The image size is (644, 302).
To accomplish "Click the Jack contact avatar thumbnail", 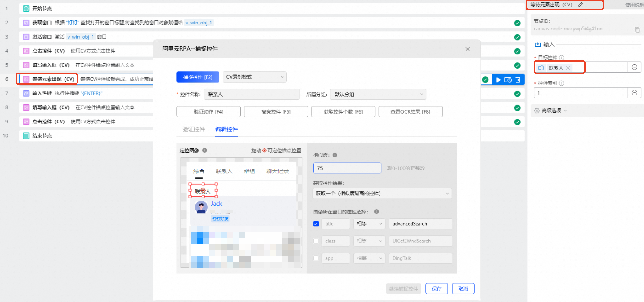I will [x=201, y=207].
